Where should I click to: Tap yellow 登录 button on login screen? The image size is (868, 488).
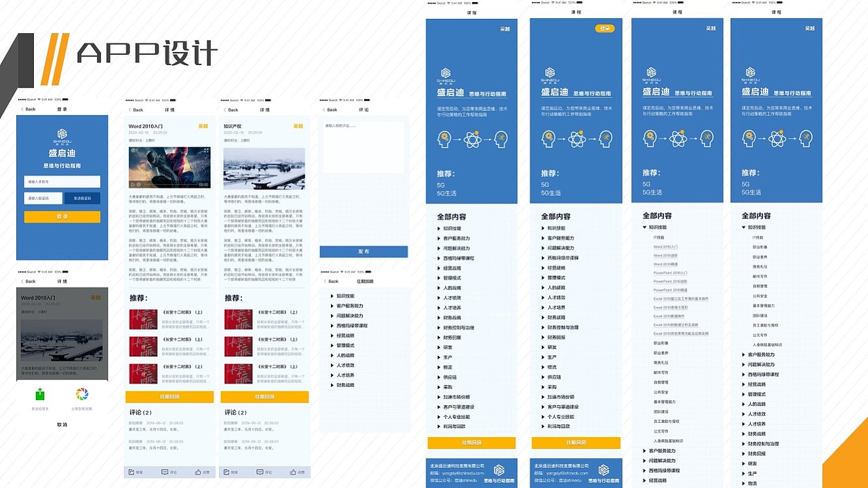point(62,217)
